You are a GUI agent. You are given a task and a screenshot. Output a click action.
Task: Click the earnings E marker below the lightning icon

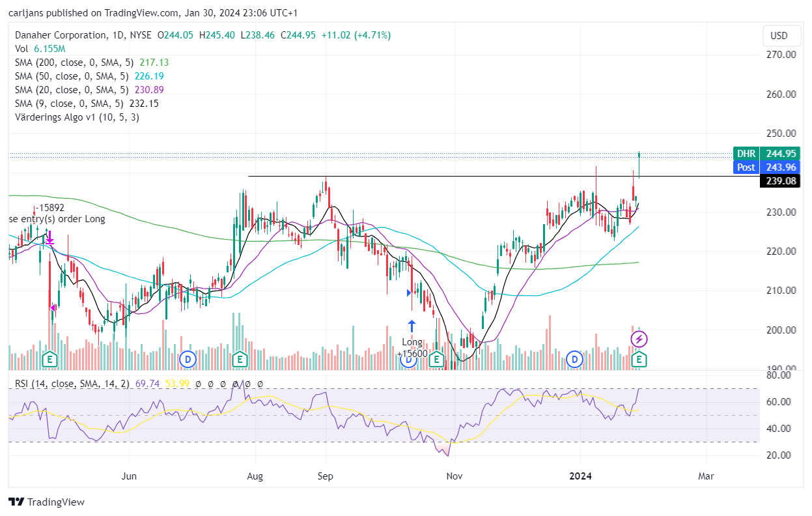click(639, 359)
